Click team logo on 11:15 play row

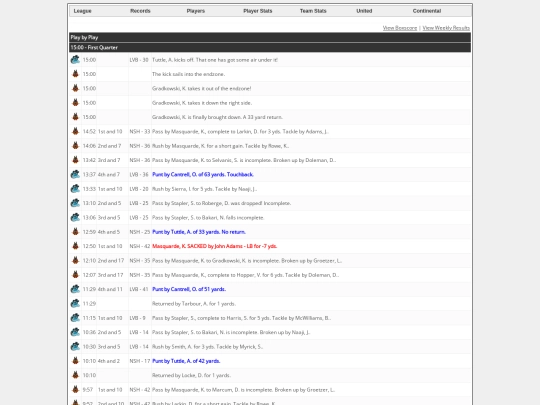(x=75, y=318)
